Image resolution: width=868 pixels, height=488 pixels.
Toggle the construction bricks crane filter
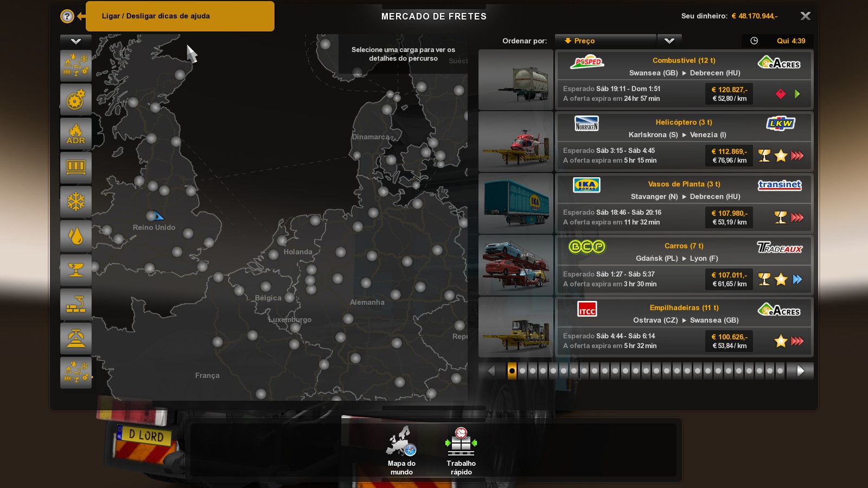(x=76, y=304)
